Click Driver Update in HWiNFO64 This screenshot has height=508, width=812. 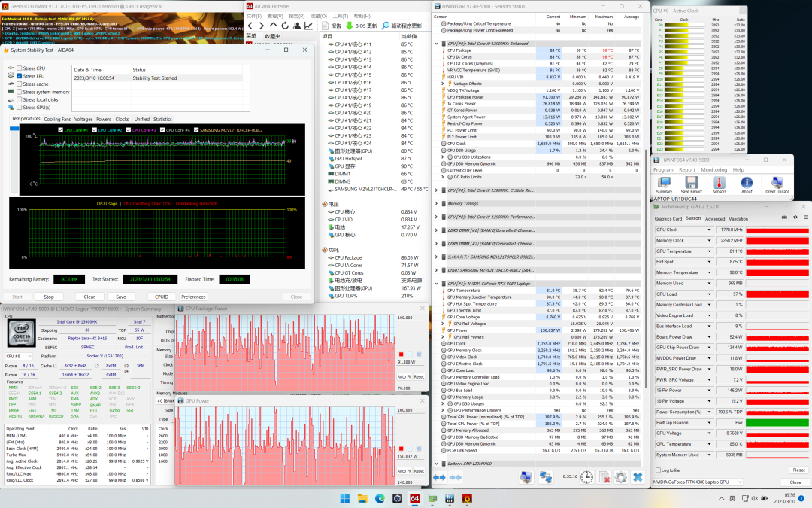[777, 184]
